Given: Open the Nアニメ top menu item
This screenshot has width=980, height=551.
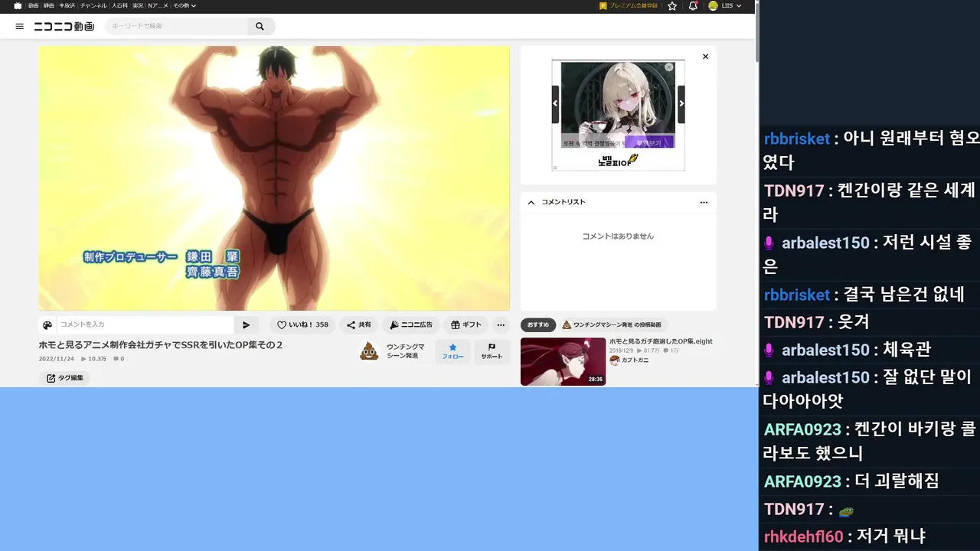Looking at the screenshot, I should click(x=158, y=5).
